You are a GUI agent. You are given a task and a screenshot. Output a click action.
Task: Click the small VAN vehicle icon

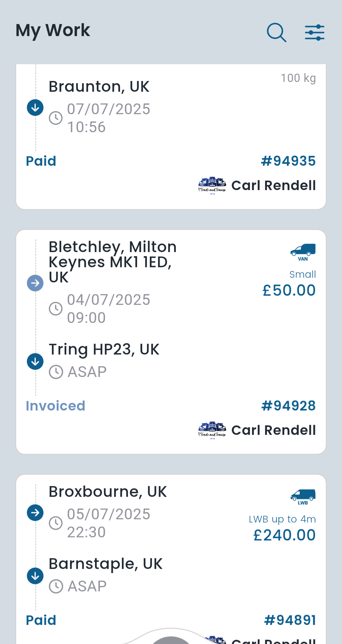[x=303, y=252]
